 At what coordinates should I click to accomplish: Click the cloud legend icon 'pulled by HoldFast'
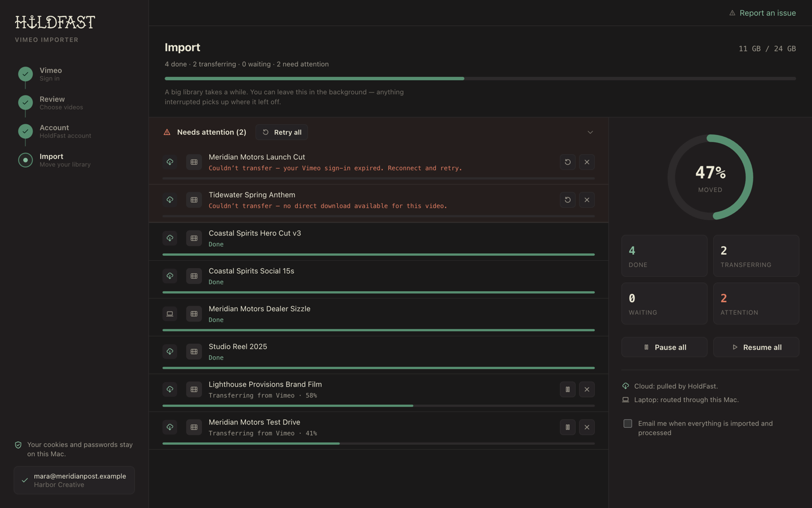coord(625,386)
